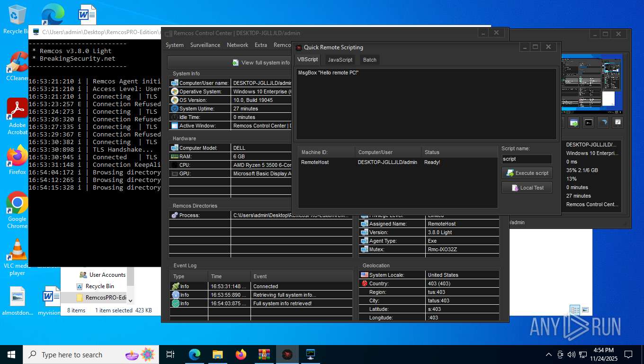Click the 'Ready!' status cell

pyautogui.click(x=432, y=162)
